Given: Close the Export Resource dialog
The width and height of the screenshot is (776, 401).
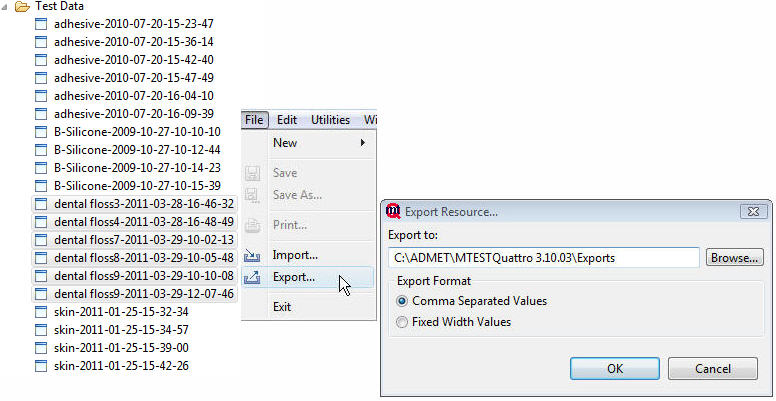Looking at the screenshot, I should tap(753, 211).
